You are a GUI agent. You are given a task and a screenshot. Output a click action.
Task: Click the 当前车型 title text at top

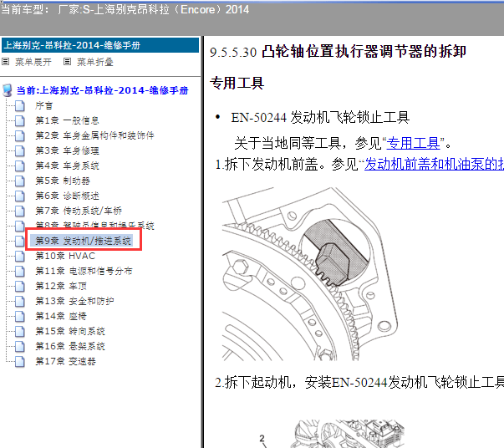coord(125,10)
